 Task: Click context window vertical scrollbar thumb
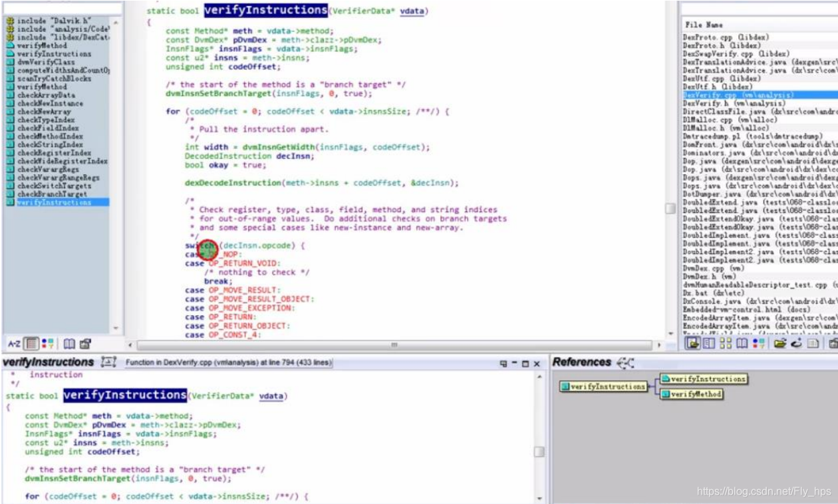click(539, 452)
